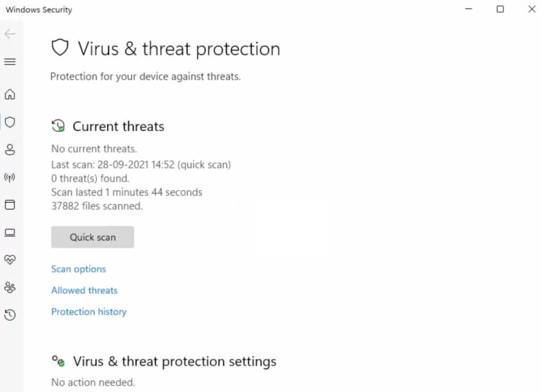This screenshot has width=542, height=392.
Task: Open Family options sidebar icon
Action: pos(10,287)
